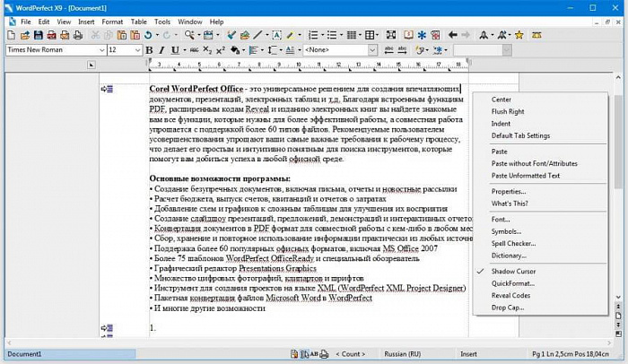Choose Font... in the context menu
Image resolution: width=628 pixels, height=364 pixels.
point(501,220)
